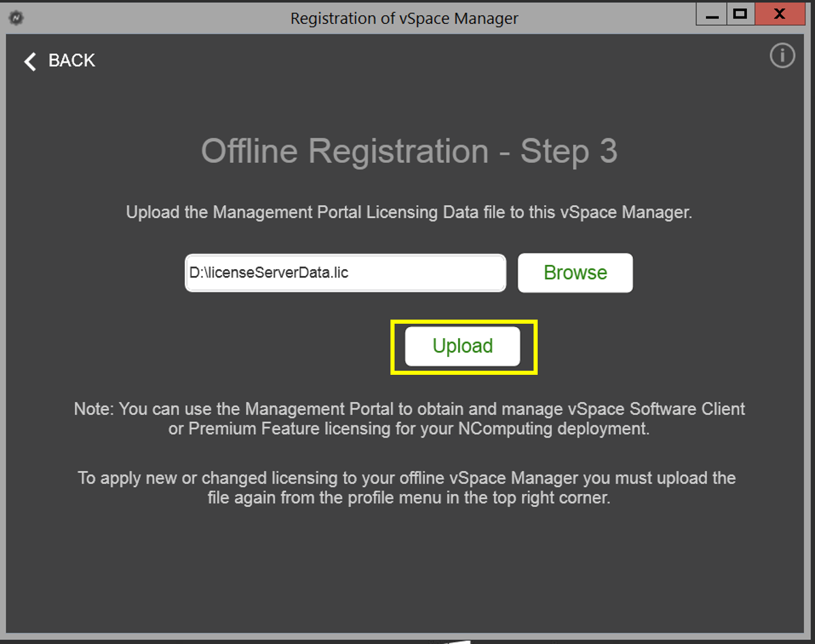Minimize the Registration window
The width and height of the screenshot is (815, 644).
pos(712,14)
